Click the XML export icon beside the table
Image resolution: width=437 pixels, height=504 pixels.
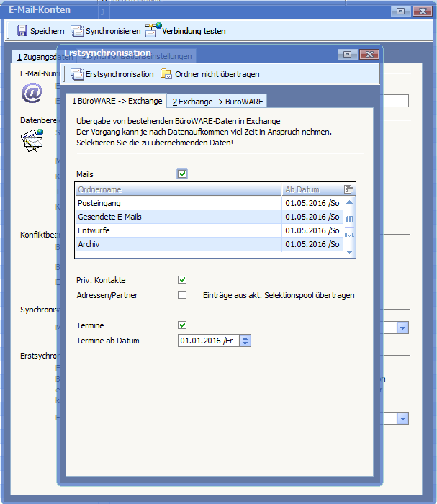(x=350, y=235)
